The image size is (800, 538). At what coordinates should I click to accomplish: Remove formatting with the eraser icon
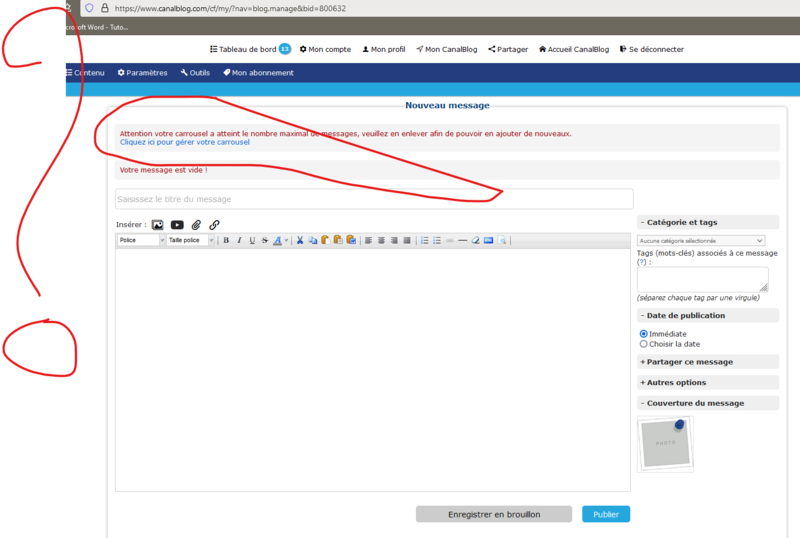click(x=476, y=240)
